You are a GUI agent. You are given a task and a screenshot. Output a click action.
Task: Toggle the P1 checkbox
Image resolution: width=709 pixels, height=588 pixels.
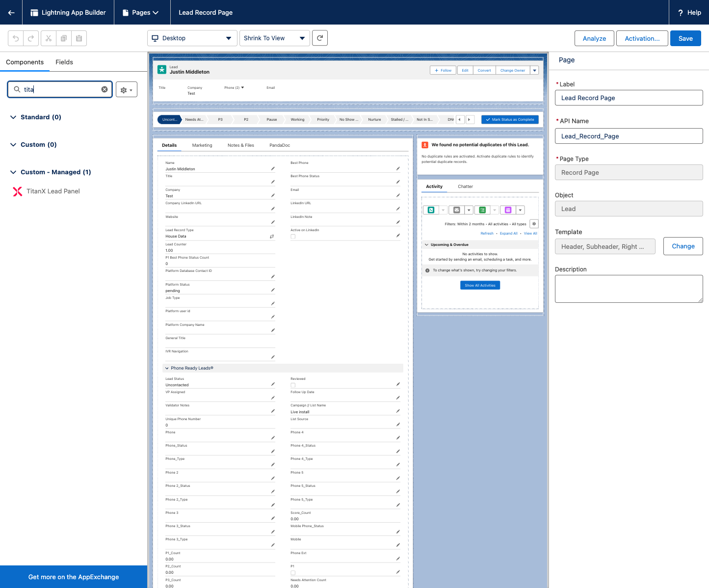pyautogui.click(x=293, y=573)
